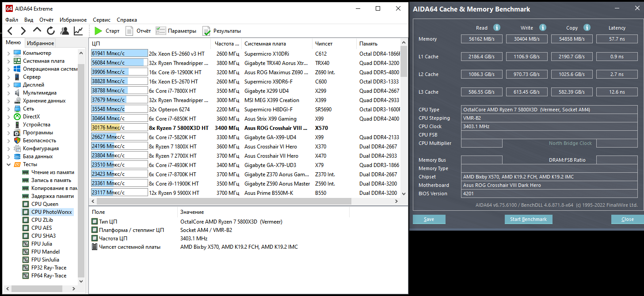Open the line graph toolbar icon

pyautogui.click(x=78, y=31)
